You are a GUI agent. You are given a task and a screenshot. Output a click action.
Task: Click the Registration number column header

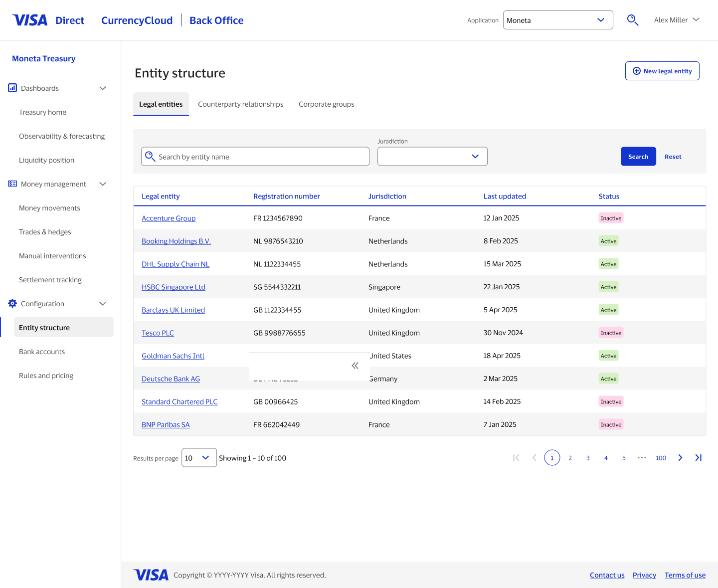coord(287,196)
